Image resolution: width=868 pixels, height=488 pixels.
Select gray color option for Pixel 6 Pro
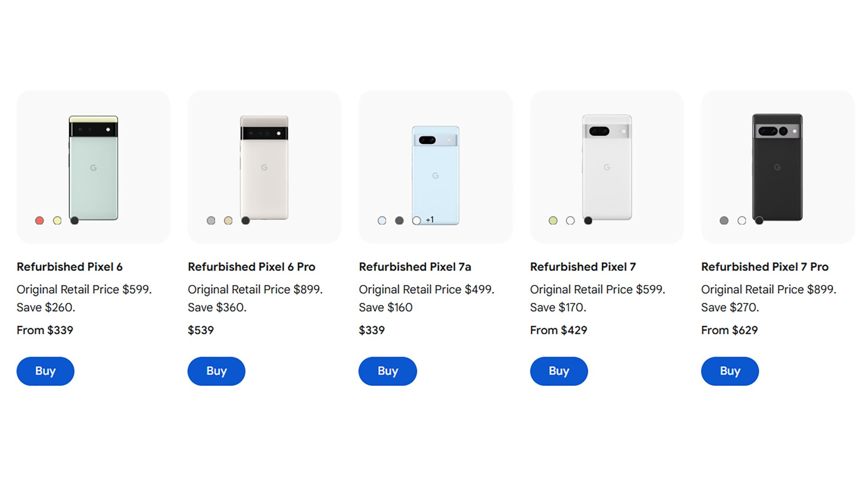pos(211,221)
